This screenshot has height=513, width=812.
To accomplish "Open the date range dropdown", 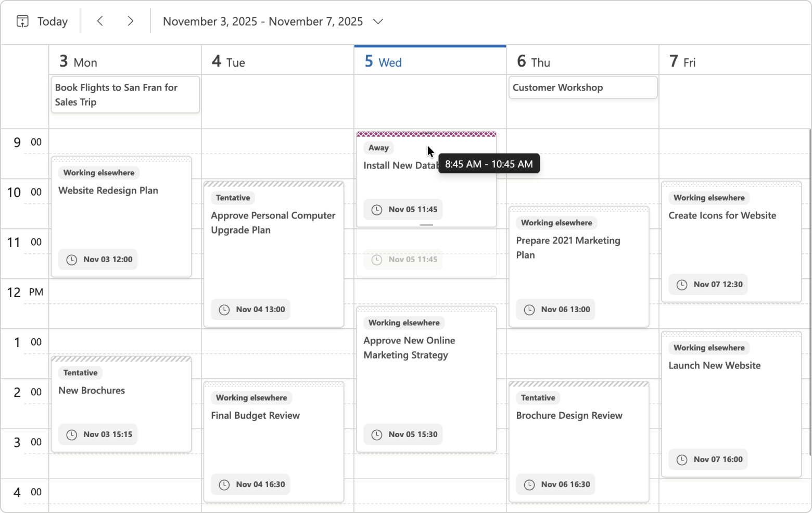I will 378,21.
